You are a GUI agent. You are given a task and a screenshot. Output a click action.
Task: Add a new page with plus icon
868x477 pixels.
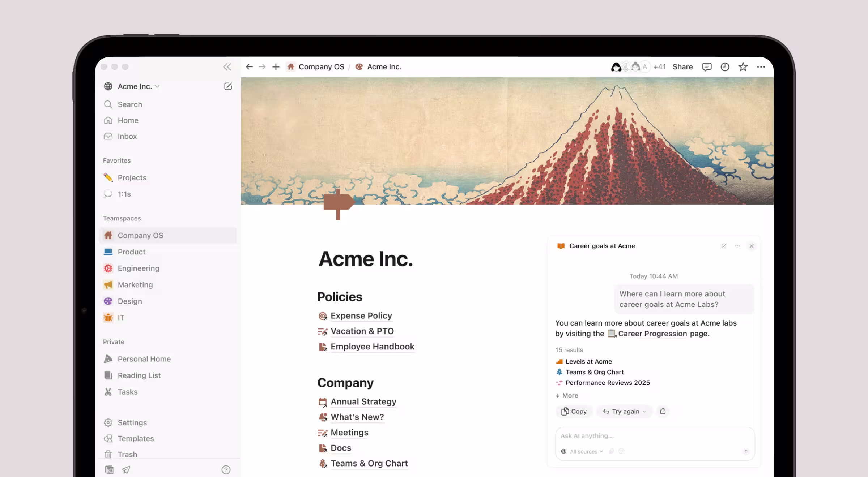pos(276,67)
